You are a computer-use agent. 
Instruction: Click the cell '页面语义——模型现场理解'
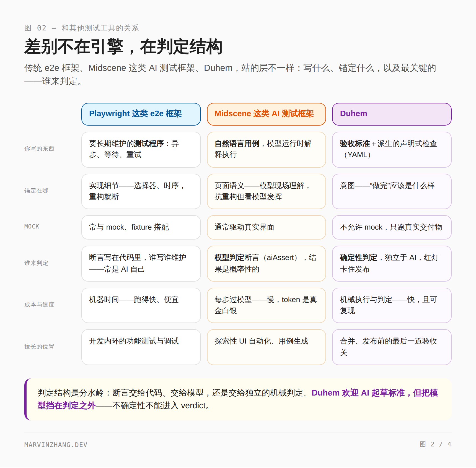pos(267,191)
